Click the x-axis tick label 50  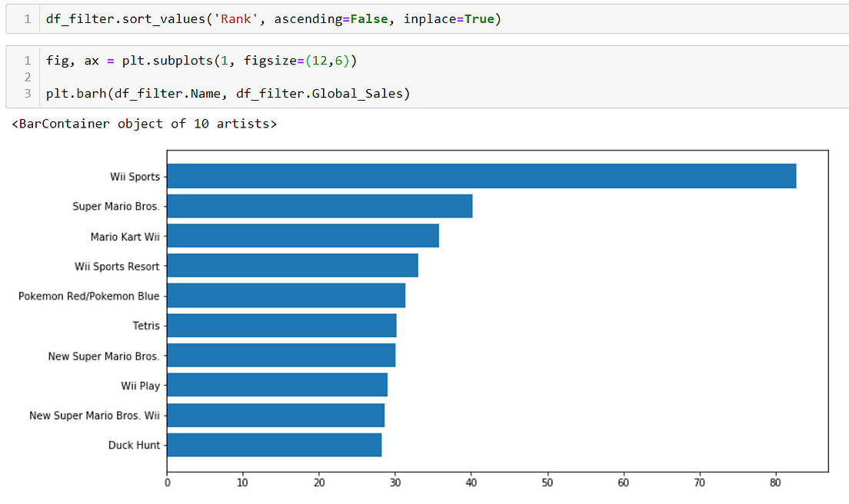pos(547,482)
